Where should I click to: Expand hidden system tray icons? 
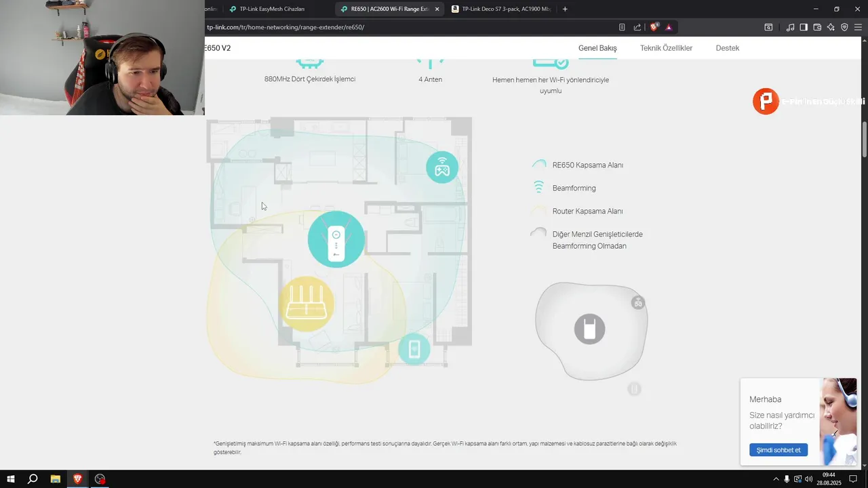(776, 479)
